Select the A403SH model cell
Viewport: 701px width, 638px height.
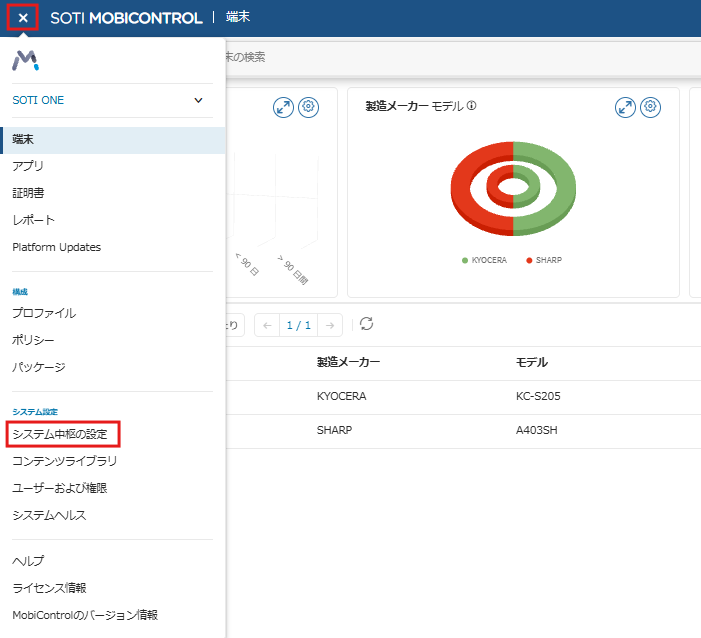pyautogui.click(x=536, y=430)
